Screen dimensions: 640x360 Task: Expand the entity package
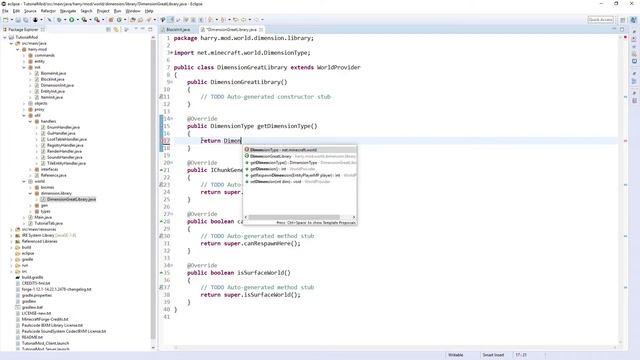point(24,61)
